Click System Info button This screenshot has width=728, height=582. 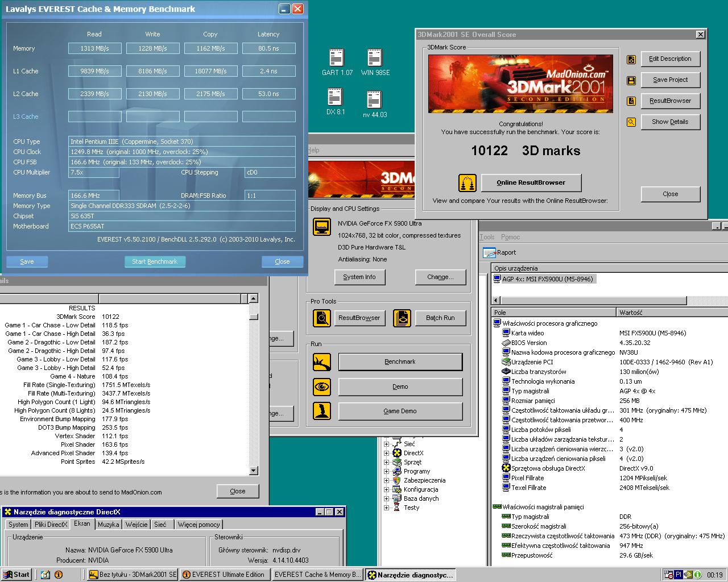click(x=359, y=277)
